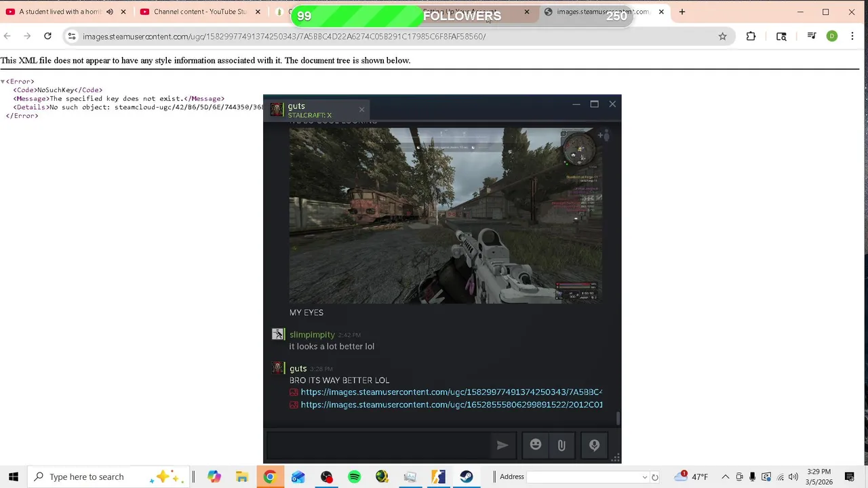Open the STALCRAFT screenshot in chat
868x488 pixels.
(446, 215)
